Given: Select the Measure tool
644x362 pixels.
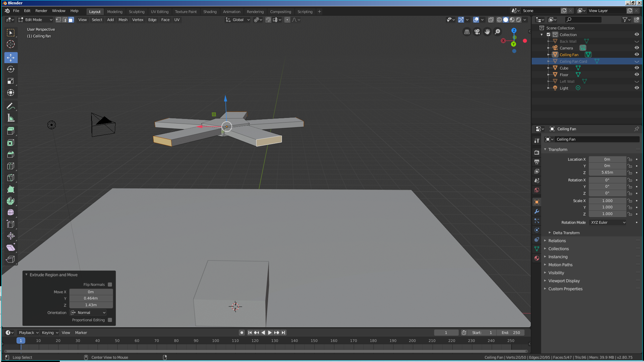Looking at the screenshot, I should 11,118.
